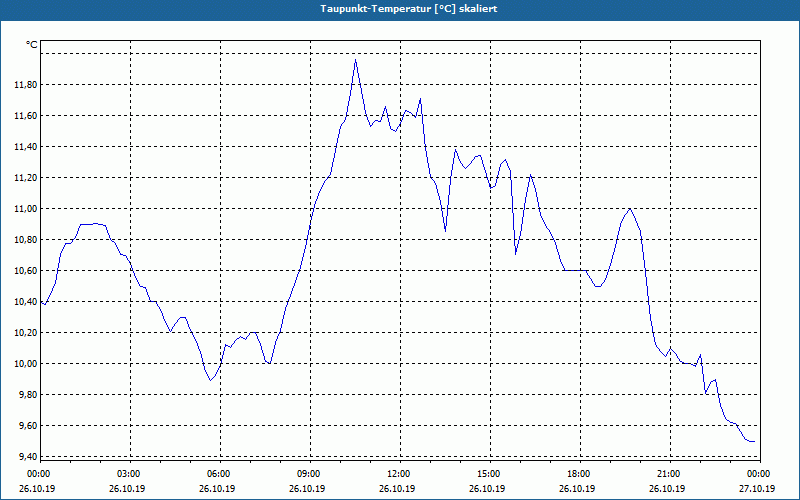Click the 10,40 y-axis label

[x=26, y=302]
